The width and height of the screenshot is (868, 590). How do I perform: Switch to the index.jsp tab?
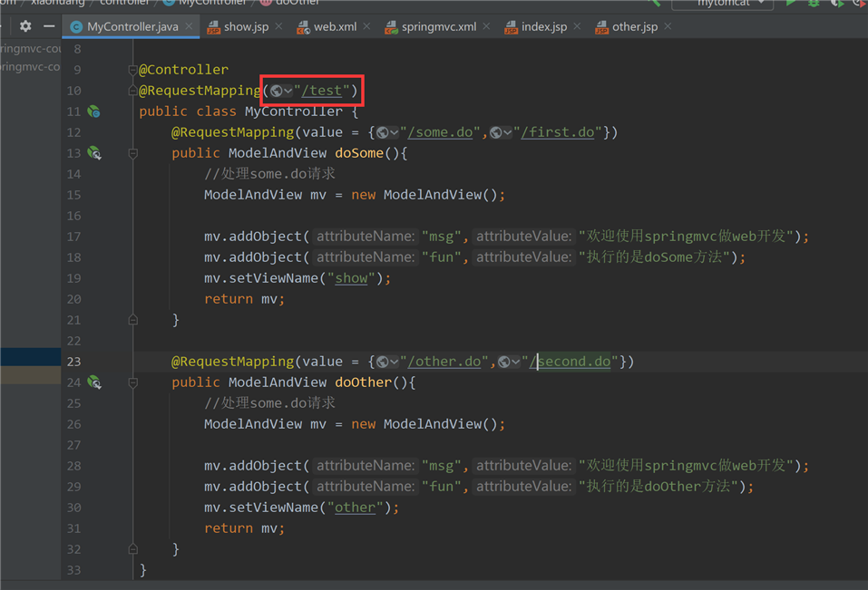click(x=544, y=26)
